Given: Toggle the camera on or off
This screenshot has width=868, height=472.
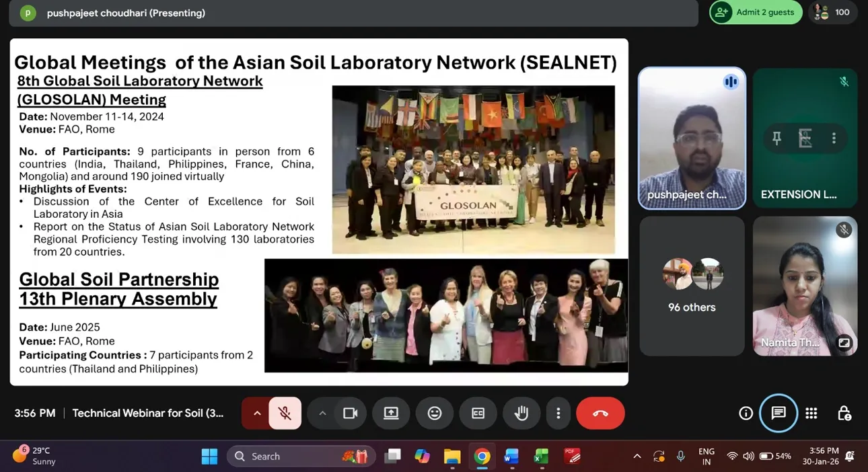Looking at the screenshot, I should (350, 414).
